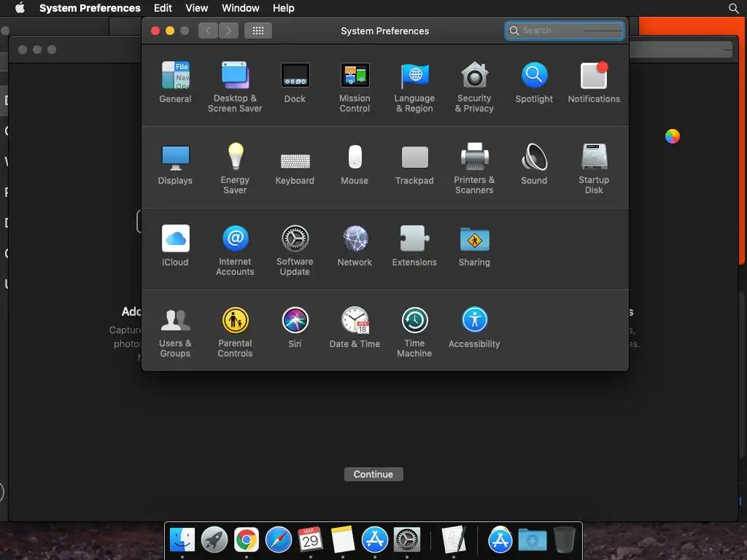Open the Trash in the Dock

(565, 540)
